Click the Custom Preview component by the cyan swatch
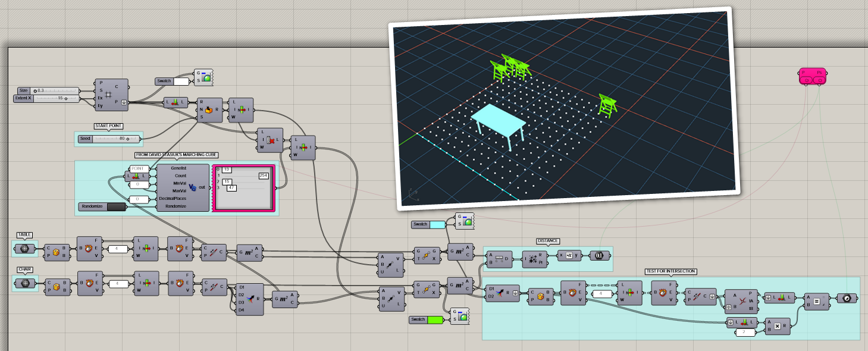The image size is (868, 351). (464, 221)
